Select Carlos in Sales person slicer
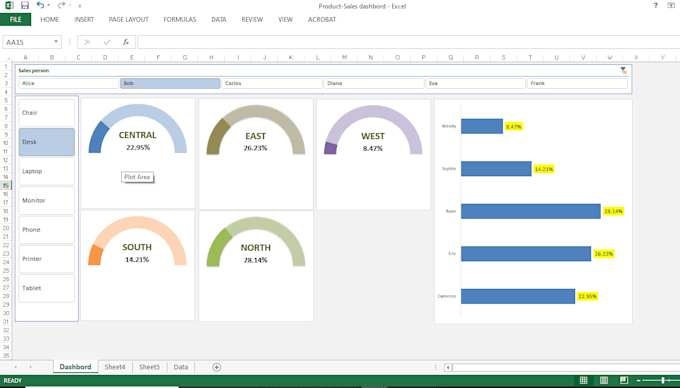 pos(271,83)
